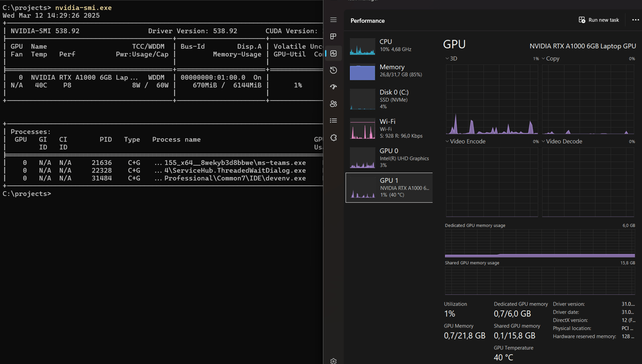This screenshot has width=642, height=364.
Task: Select the Performance page icon in sidebar
Action: pyautogui.click(x=333, y=53)
